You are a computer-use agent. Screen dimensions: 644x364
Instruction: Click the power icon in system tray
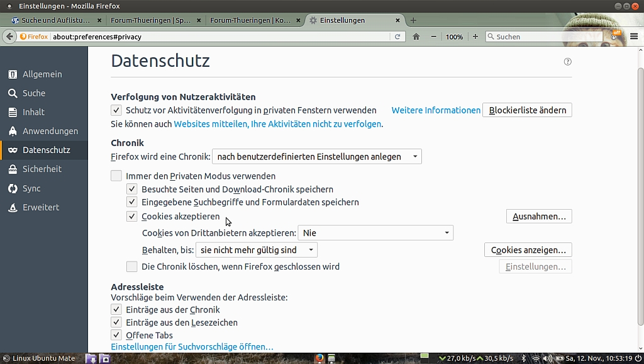click(x=638, y=358)
